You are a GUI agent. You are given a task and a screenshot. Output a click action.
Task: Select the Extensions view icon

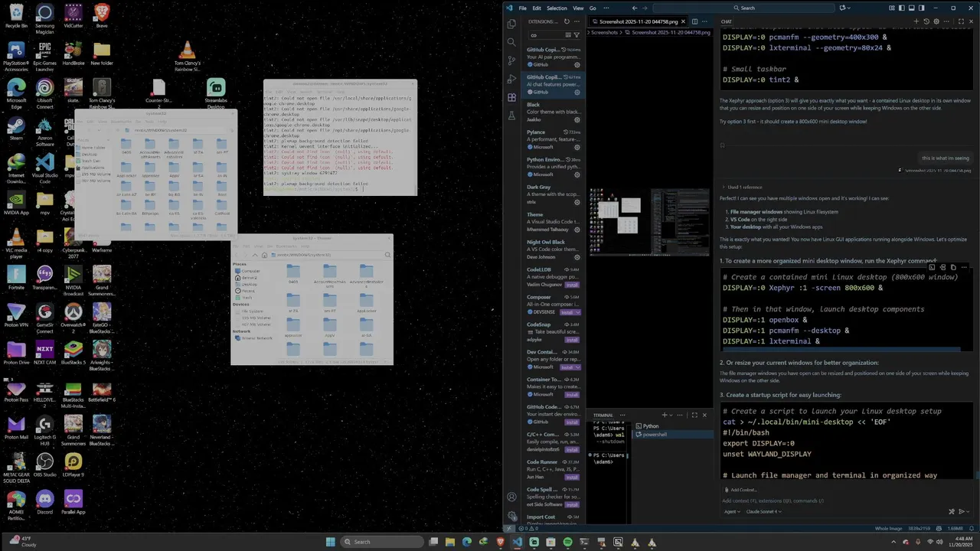511,97
